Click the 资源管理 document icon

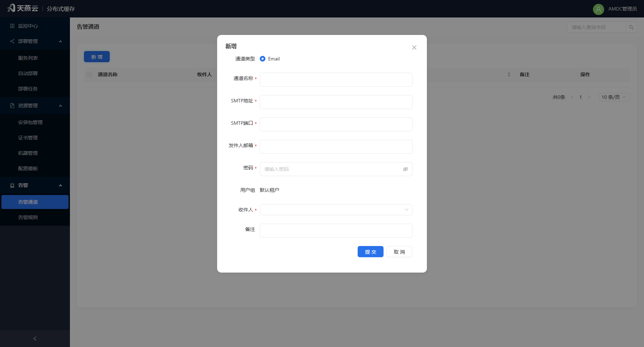12,106
